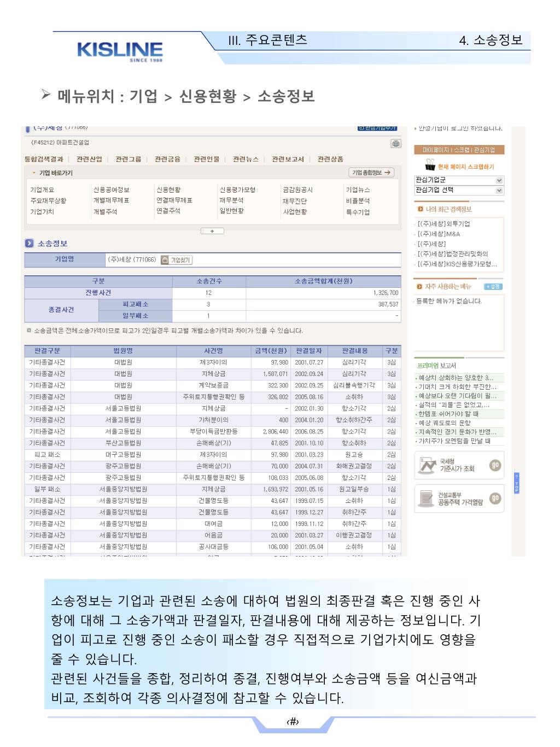Collapse the 기업 바로가기 section arrow
Image resolution: width=560 pixels, height=747 pixels.
(33, 173)
